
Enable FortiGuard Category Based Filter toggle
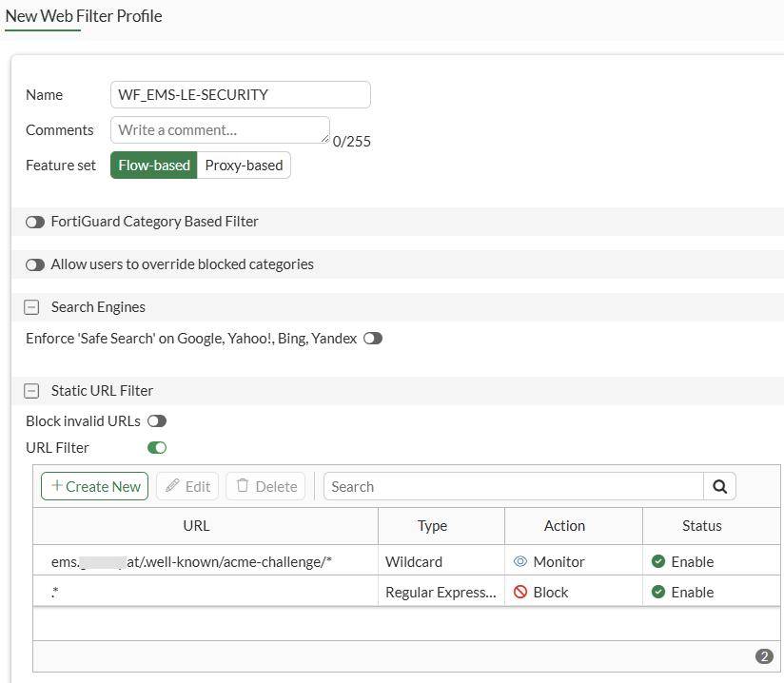35,222
